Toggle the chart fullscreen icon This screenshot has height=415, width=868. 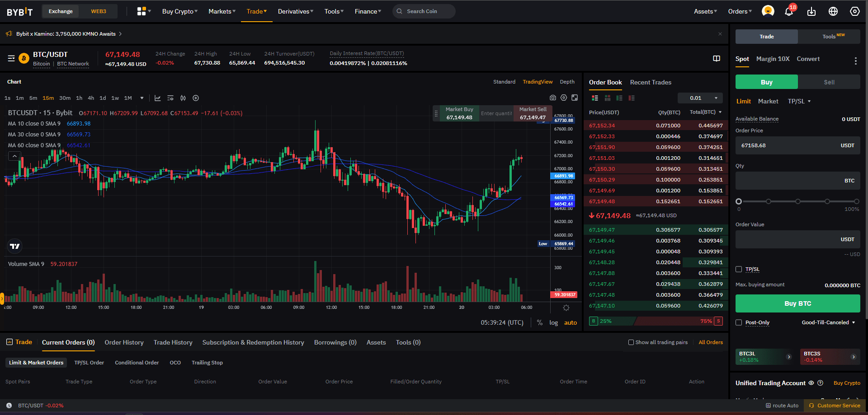click(575, 98)
